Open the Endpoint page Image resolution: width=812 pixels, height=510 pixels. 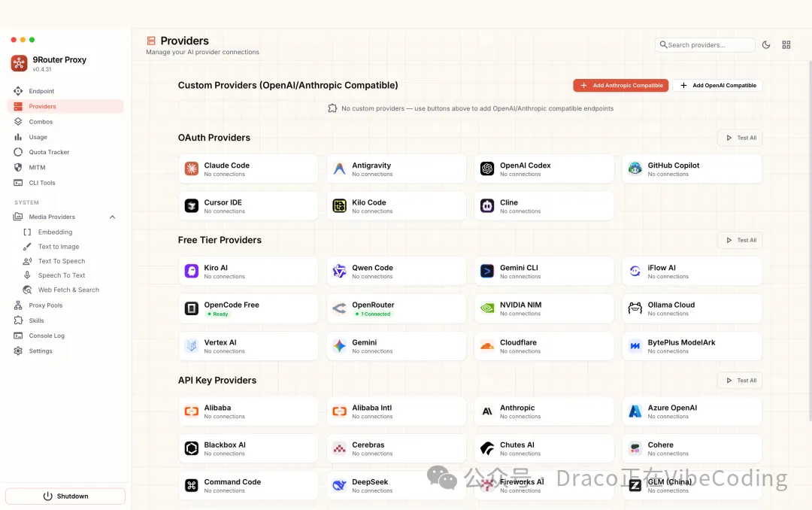tap(65, 91)
